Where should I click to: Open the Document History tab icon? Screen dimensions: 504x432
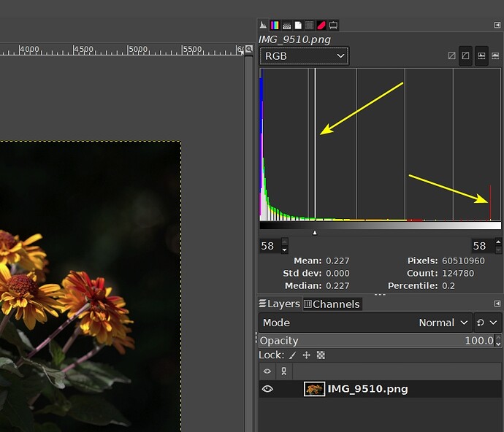click(x=298, y=26)
